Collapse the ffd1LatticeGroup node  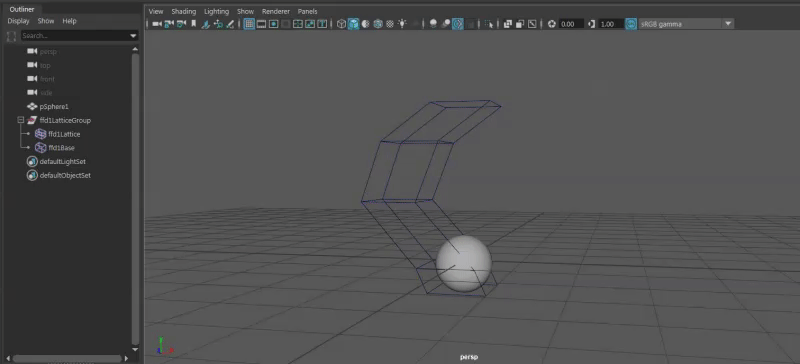click(x=20, y=120)
